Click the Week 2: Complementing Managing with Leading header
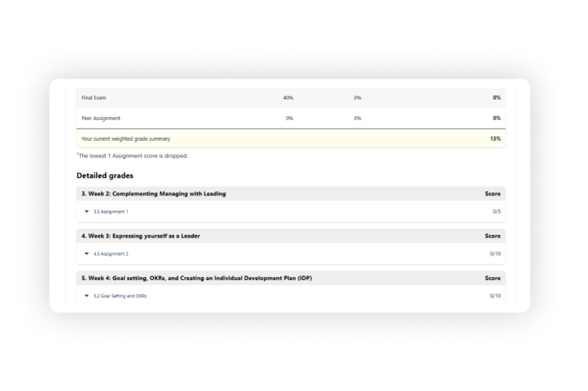The height and width of the screenshot is (391, 588). click(154, 194)
